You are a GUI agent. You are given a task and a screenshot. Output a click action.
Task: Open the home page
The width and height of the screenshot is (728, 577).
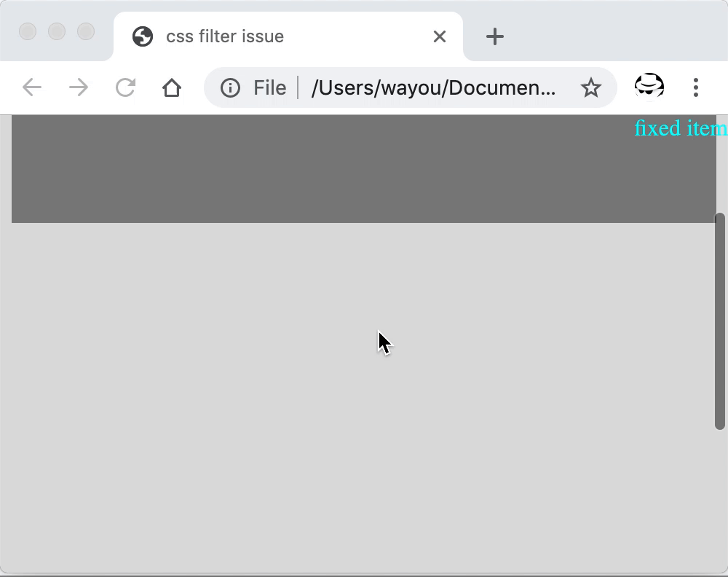[172, 87]
